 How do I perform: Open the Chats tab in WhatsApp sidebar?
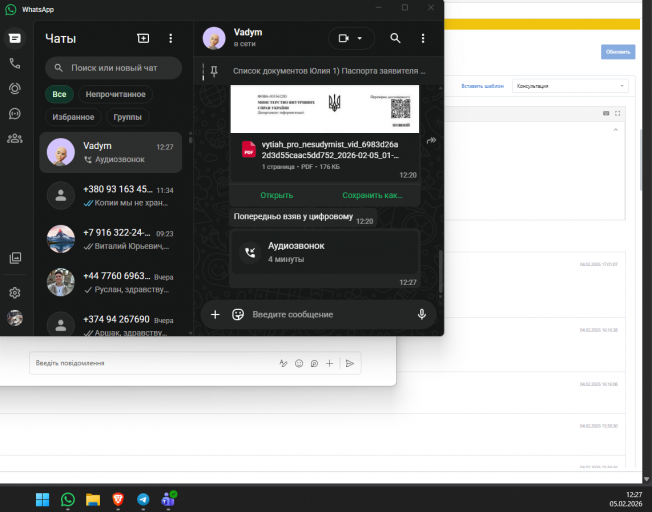[x=15, y=38]
